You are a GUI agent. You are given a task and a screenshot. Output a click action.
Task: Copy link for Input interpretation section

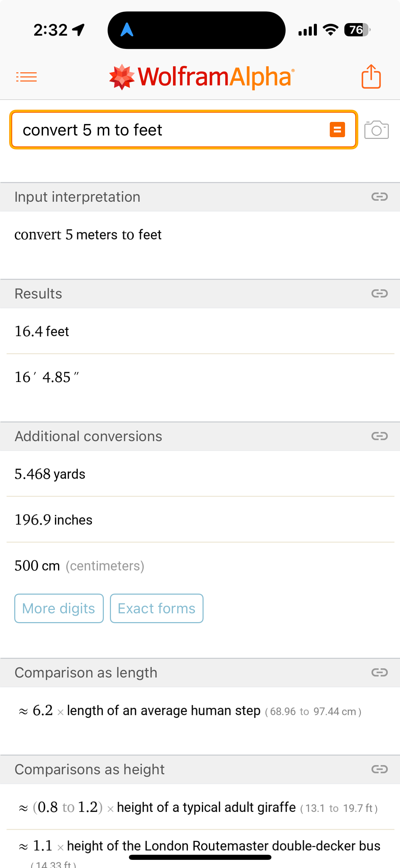[x=379, y=197]
